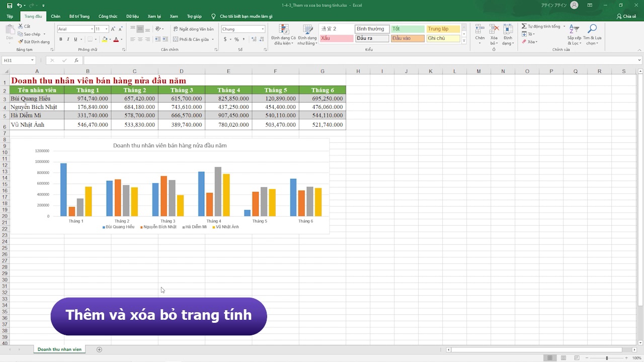Open Sắp xếp & Lọc sort filter
The width and height of the screenshot is (644, 362).
[574, 34]
